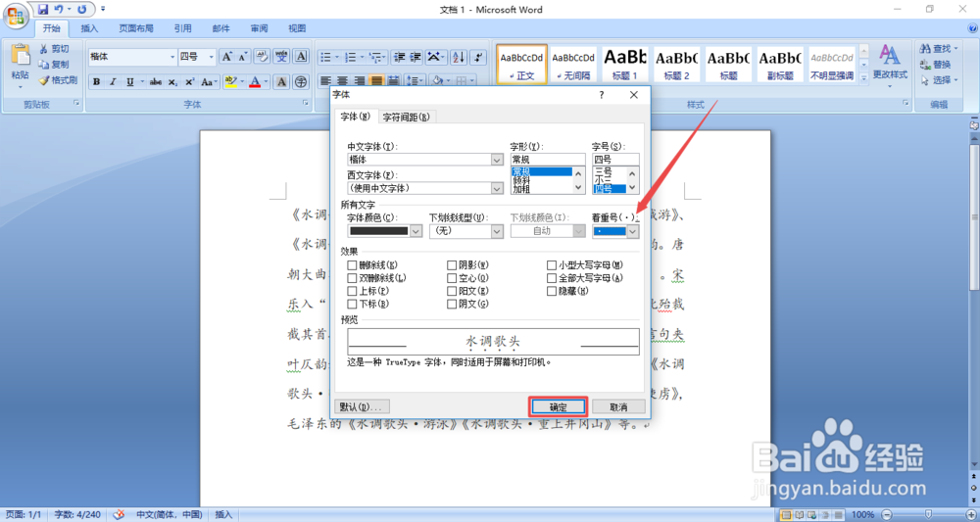Toggle Bold formatting in ribbon

click(x=97, y=82)
